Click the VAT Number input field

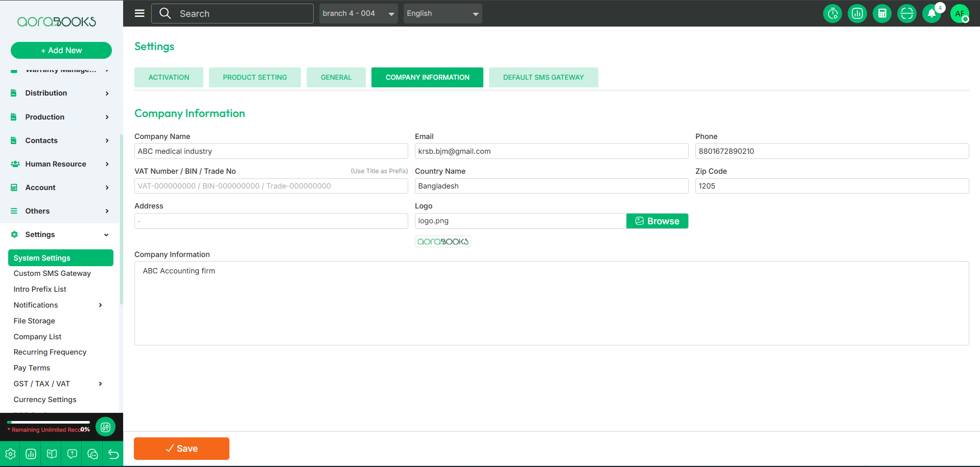271,186
